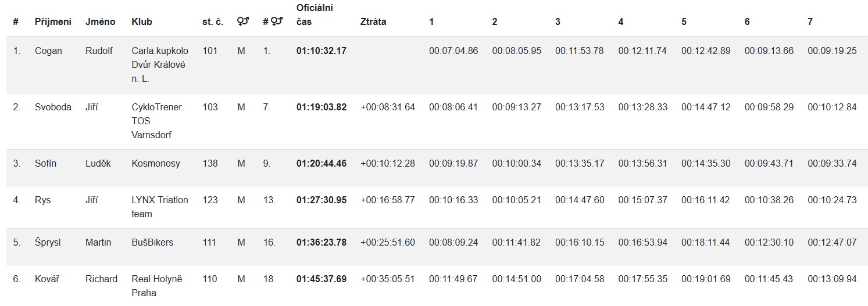This screenshot has width=868, height=306.
Task: Click the club name Kosmonosy
Action: (156, 163)
